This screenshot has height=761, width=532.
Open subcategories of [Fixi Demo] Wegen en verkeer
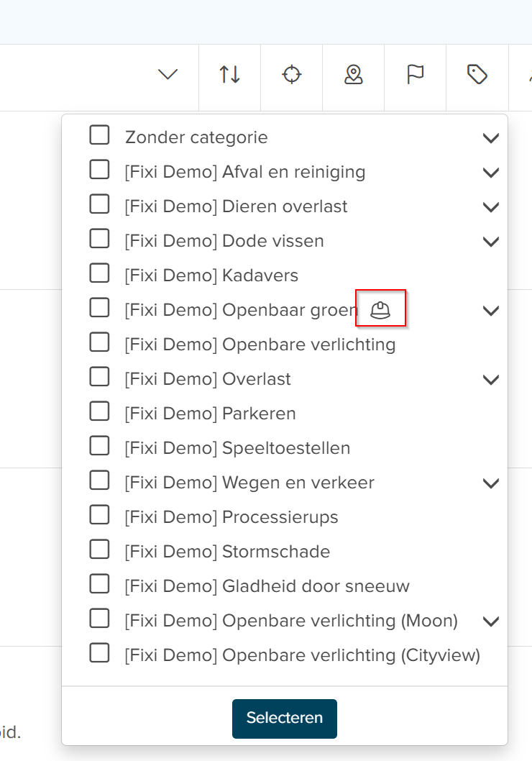(x=491, y=483)
